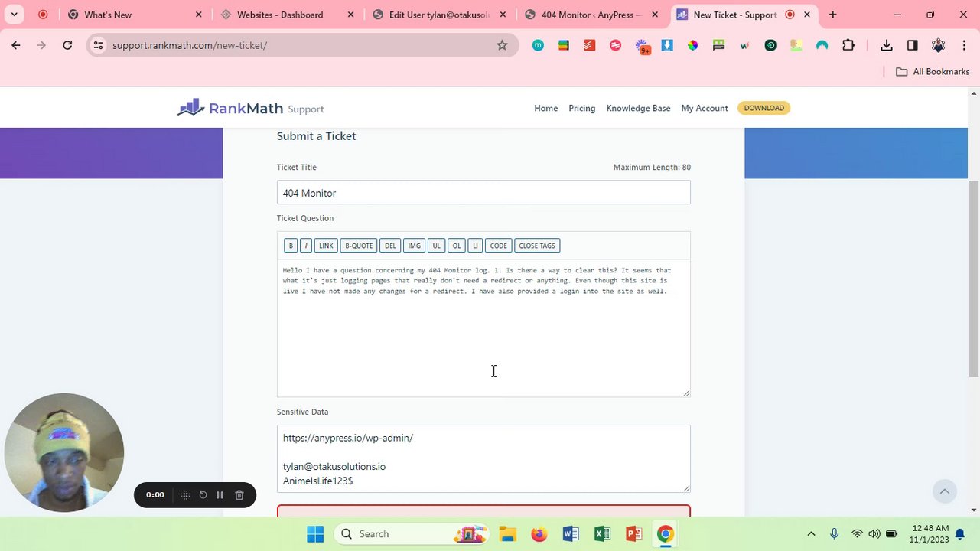Screen dimensions: 980x551
Task: Open File Explorer from the taskbar
Action: pos(507,534)
